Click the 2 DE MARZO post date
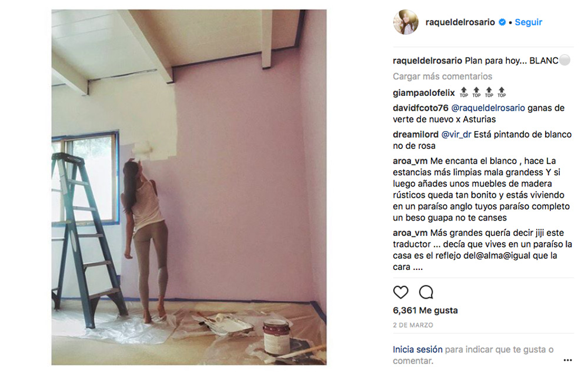588x374 pixels. click(x=413, y=325)
